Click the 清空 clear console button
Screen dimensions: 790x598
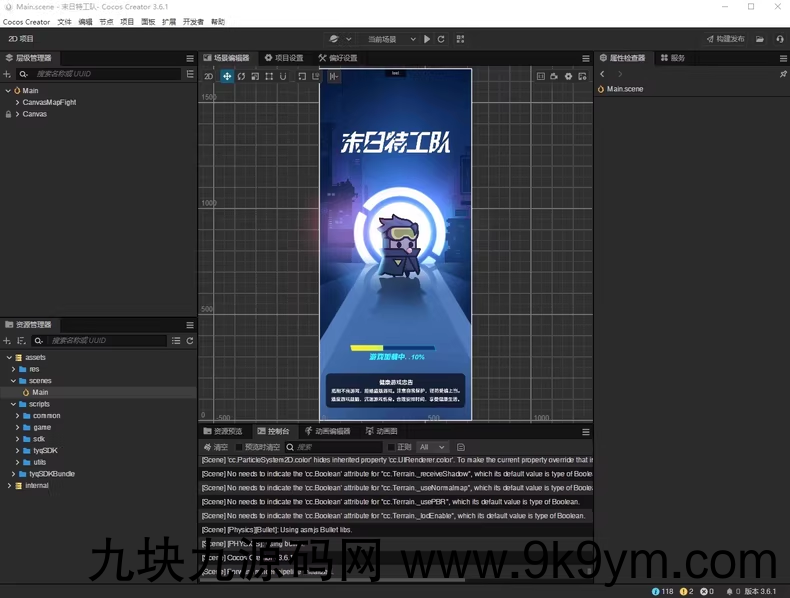pos(216,447)
